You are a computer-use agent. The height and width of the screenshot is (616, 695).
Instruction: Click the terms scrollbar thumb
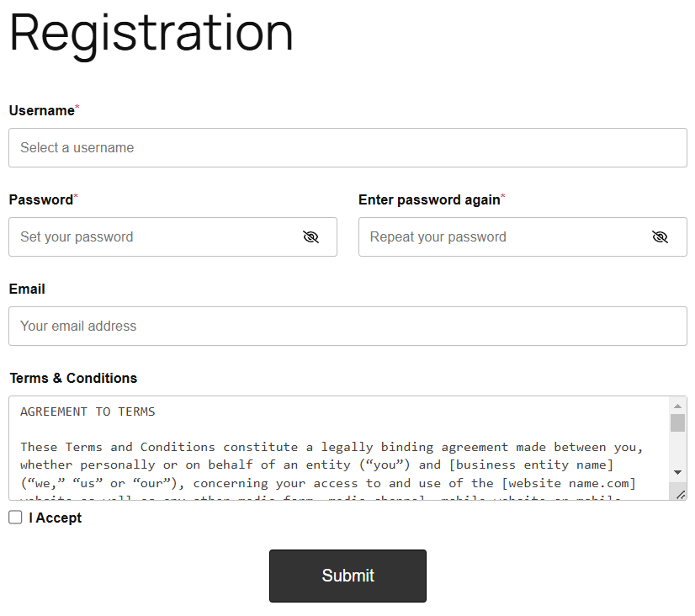pos(678,422)
